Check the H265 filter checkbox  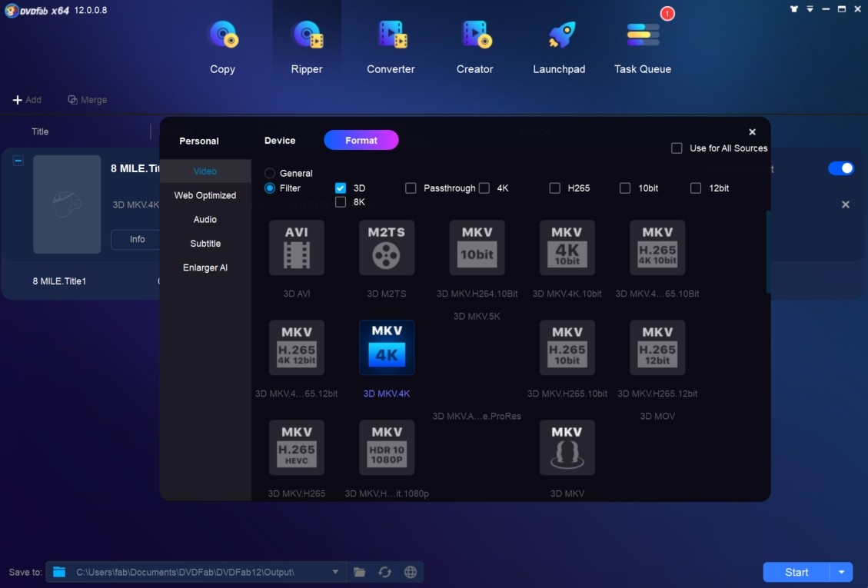[x=554, y=188]
